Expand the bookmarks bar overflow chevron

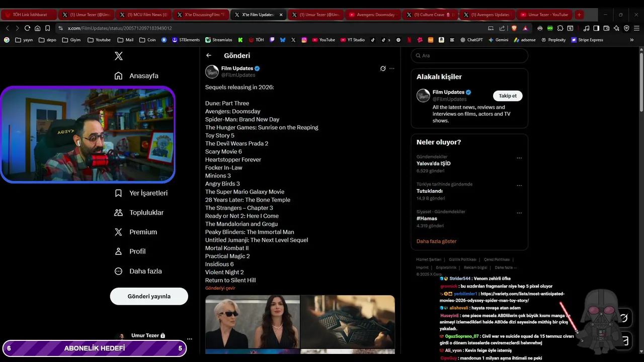click(x=632, y=40)
